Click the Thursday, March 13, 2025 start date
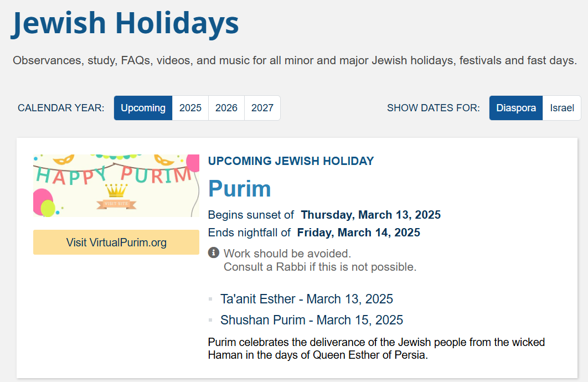Image resolution: width=588 pixels, height=382 pixels. click(x=371, y=215)
